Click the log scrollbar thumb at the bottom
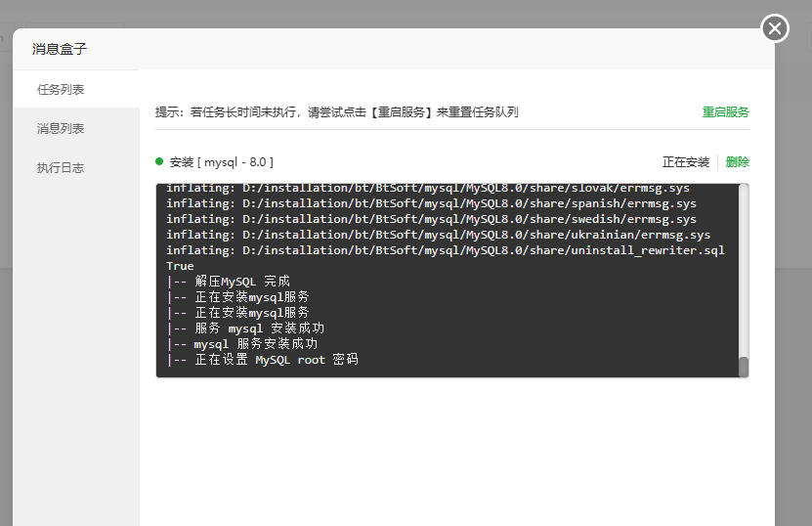The image size is (812, 526). (x=744, y=367)
